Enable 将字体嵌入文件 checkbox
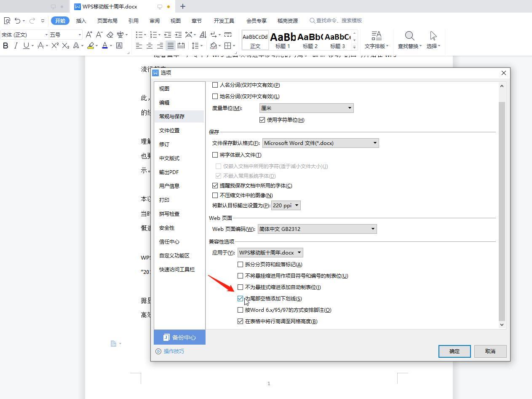This screenshot has height=399, width=532. (x=215, y=155)
